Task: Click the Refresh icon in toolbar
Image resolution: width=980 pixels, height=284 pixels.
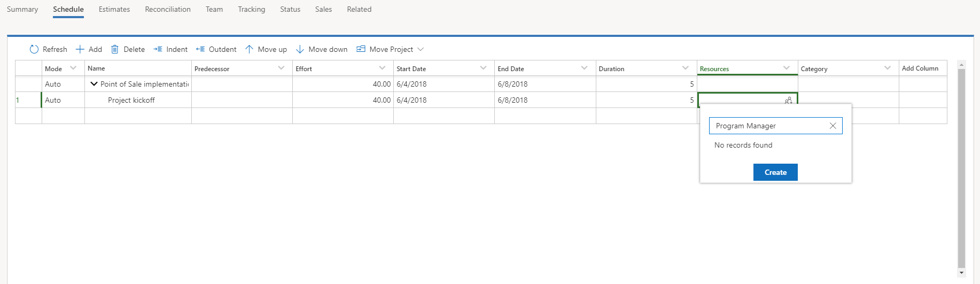Action: pos(34,49)
